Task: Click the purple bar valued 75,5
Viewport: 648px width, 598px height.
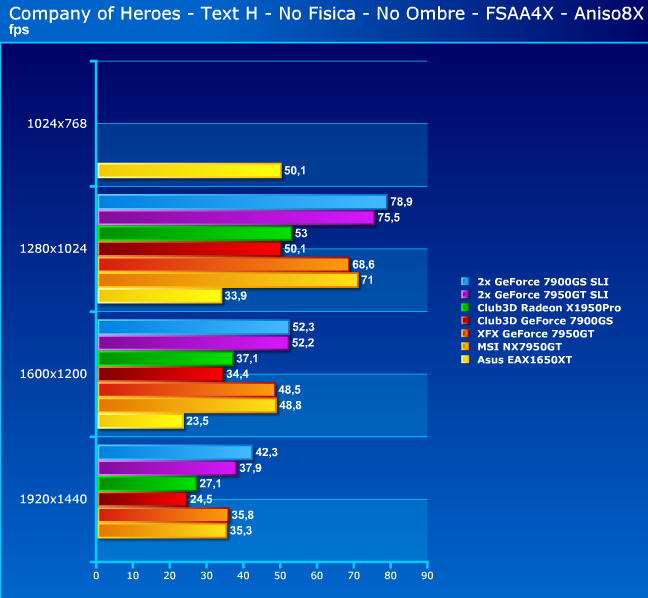Action: 236,218
